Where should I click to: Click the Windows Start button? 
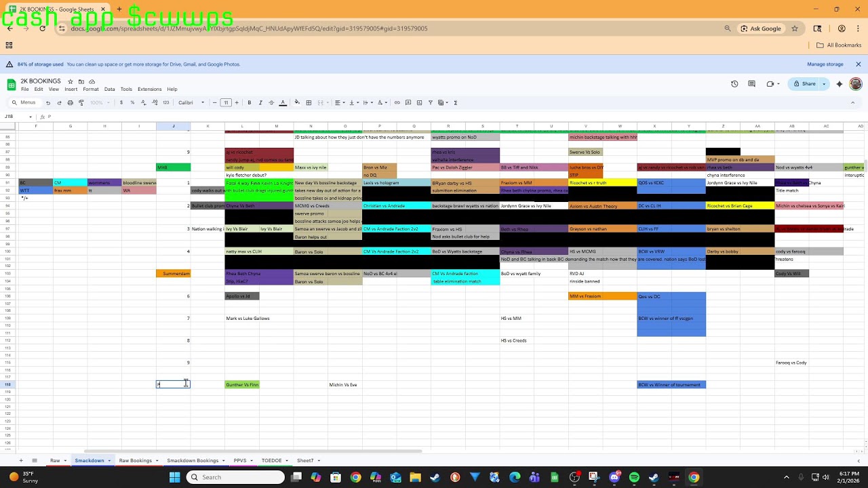point(174,477)
